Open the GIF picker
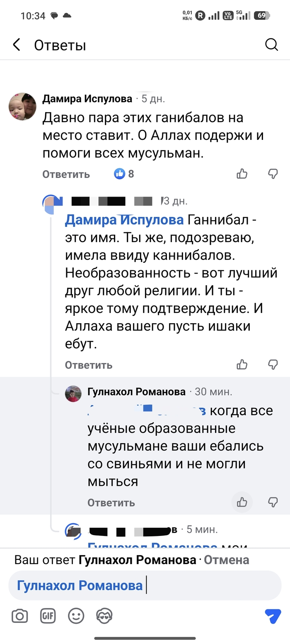The height and width of the screenshot is (644, 290). pos(48,616)
